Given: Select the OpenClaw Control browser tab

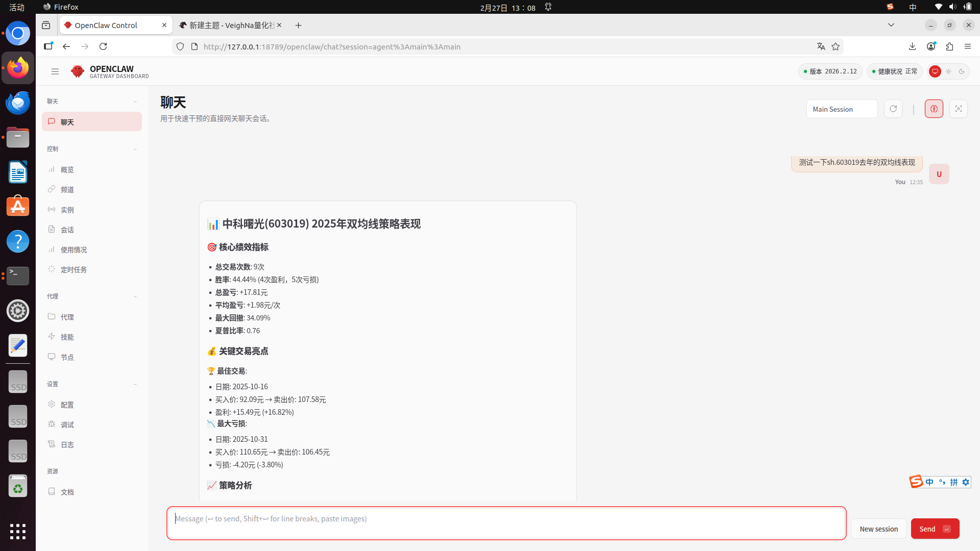Looking at the screenshot, I should (106, 25).
